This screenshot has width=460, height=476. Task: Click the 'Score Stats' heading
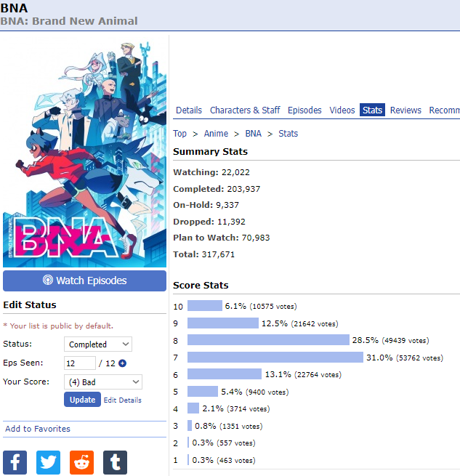point(201,286)
